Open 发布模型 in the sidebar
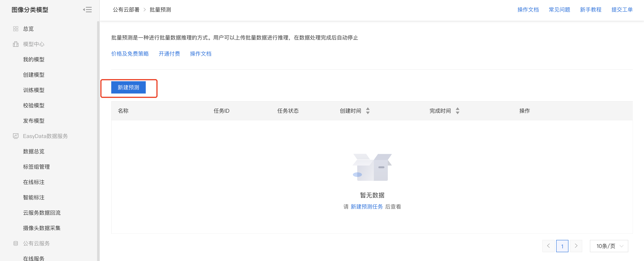The width and height of the screenshot is (644, 261). pos(34,121)
